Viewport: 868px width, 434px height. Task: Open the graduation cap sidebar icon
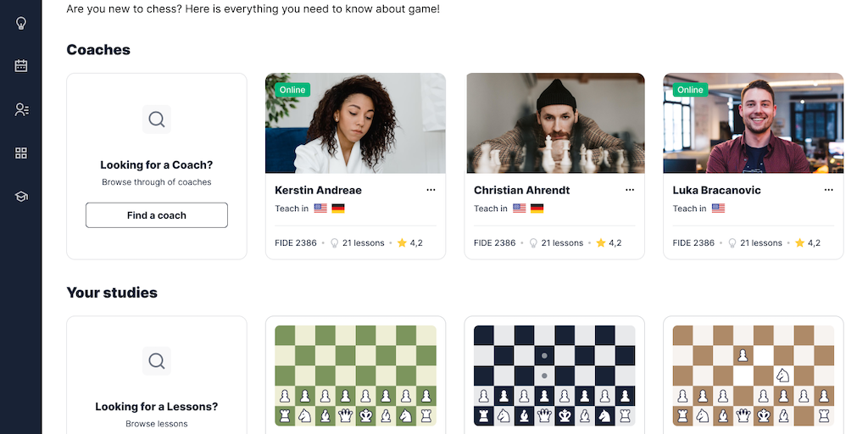(21, 197)
